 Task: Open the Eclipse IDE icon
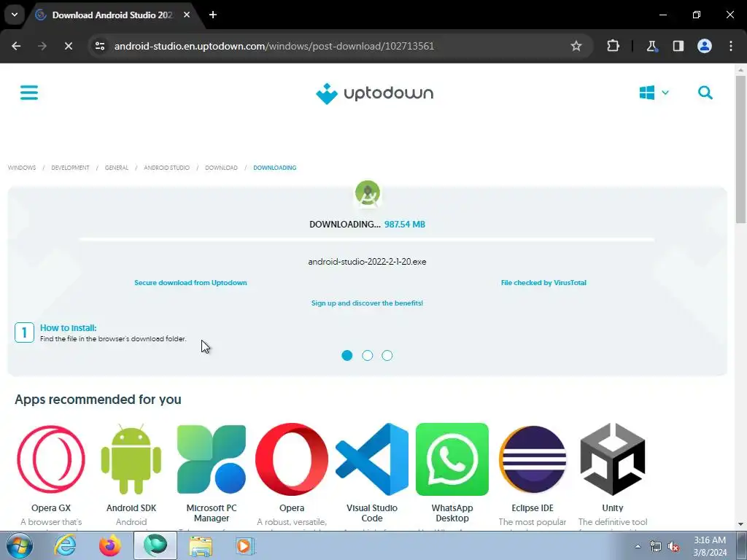point(533,459)
